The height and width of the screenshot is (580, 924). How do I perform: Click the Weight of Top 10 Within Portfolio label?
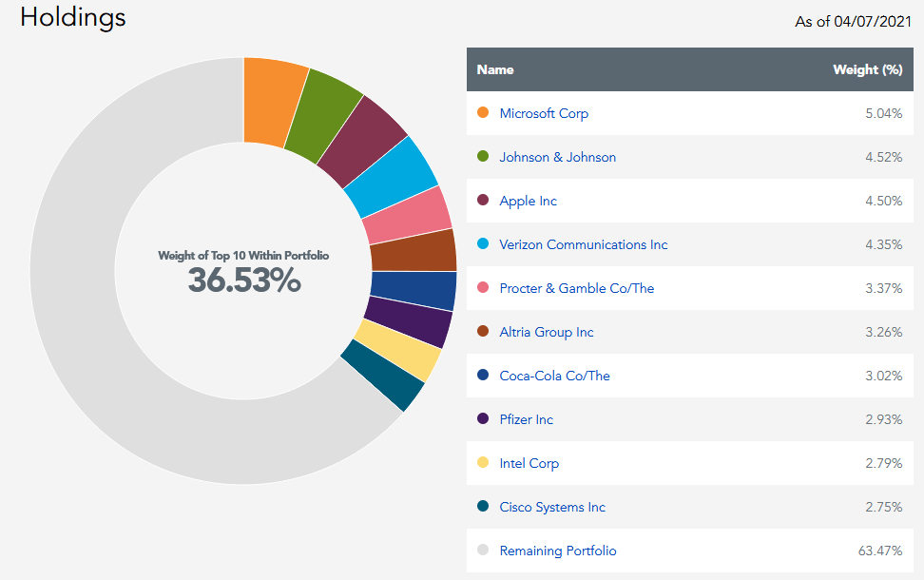(x=243, y=255)
